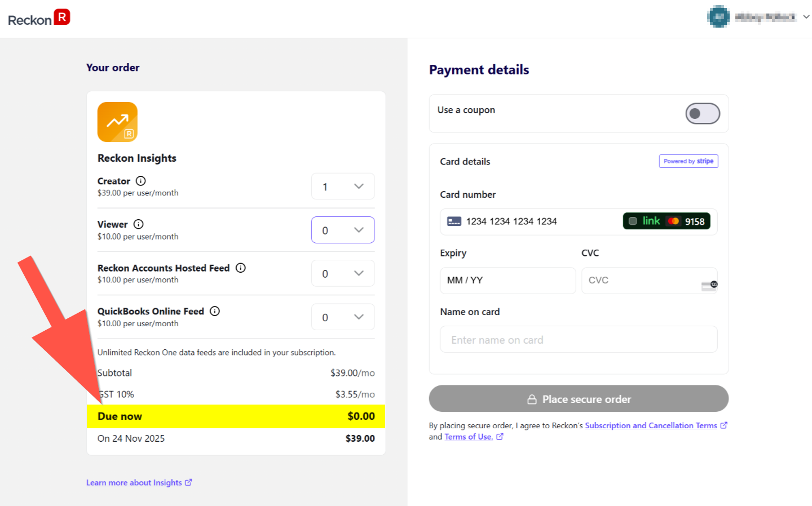The width and height of the screenshot is (812, 506).
Task: Open the Viewer info icon
Action: [x=138, y=224]
